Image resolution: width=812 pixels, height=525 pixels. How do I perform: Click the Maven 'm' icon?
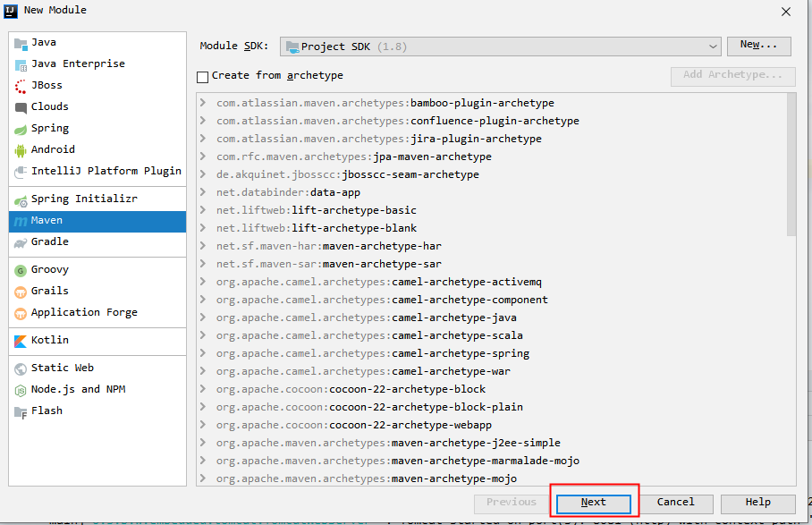(x=21, y=221)
